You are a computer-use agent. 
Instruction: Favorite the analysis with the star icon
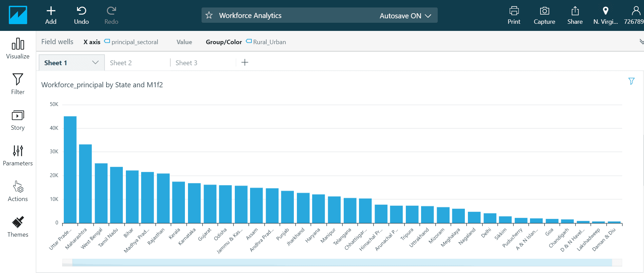[x=209, y=15]
